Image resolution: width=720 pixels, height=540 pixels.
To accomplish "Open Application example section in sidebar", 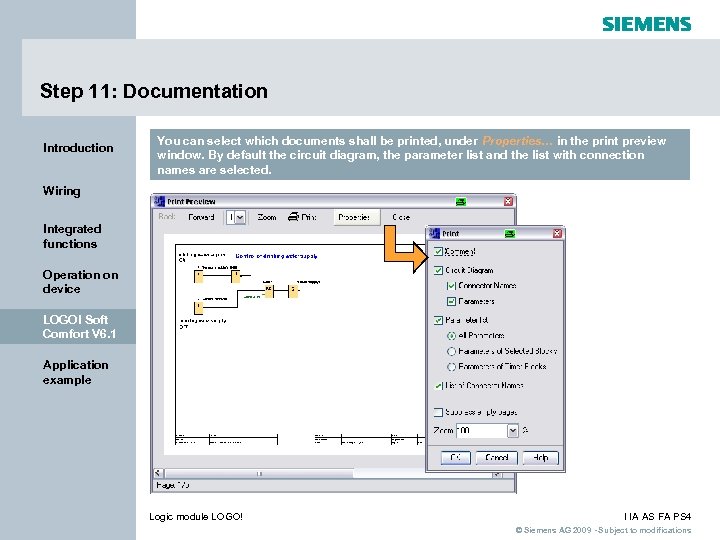I will [75, 372].
